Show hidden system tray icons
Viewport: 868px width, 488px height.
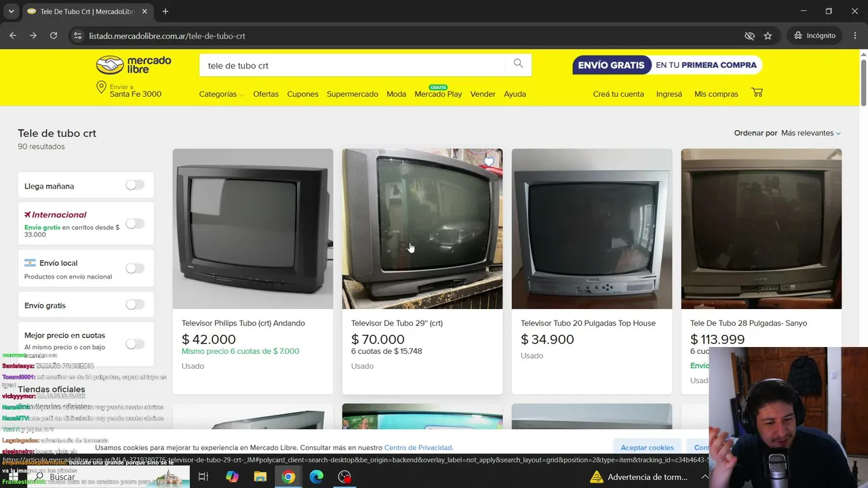pyautogui.click(x=705, y=477)
